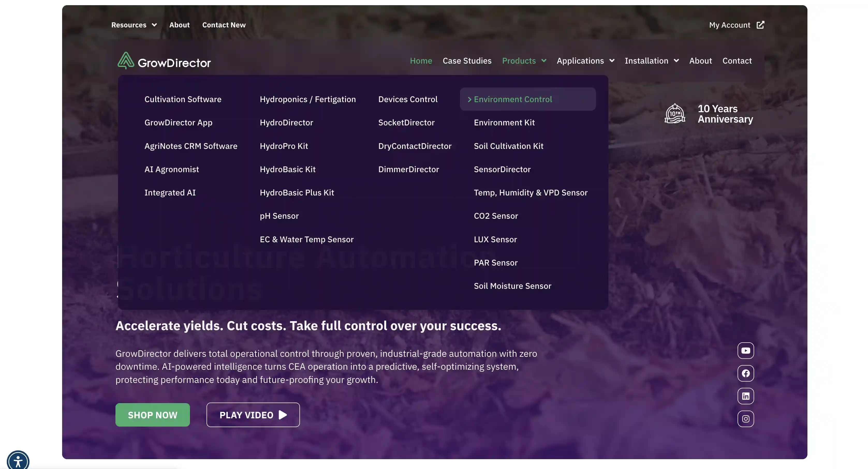
Task: Click the GrowDirector logo
Action: [x=164, y=61]
